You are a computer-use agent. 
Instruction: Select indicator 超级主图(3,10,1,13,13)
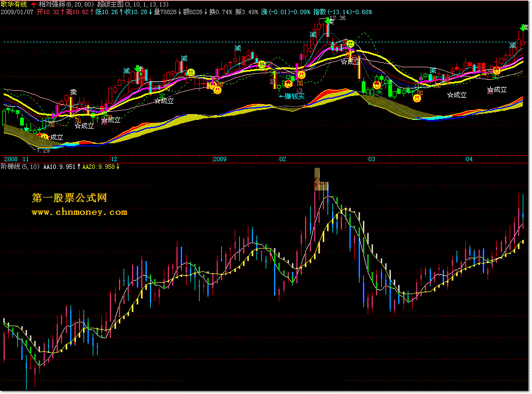133,4
